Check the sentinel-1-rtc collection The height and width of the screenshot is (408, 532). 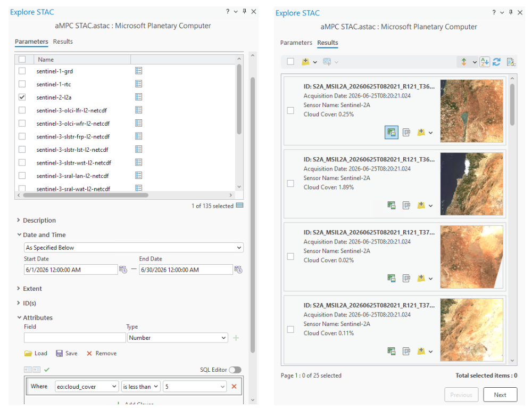point(22,84)
